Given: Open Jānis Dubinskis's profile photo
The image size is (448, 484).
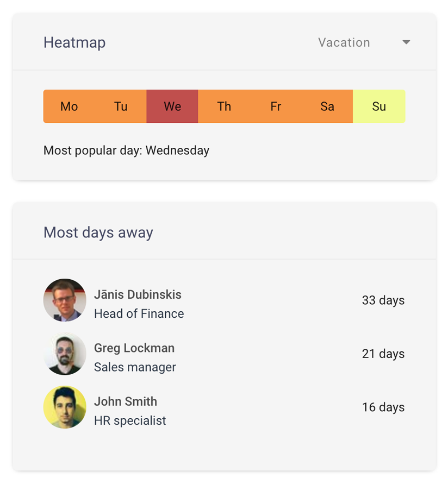Looking at the screenshot, I should (x=65, y=300).
